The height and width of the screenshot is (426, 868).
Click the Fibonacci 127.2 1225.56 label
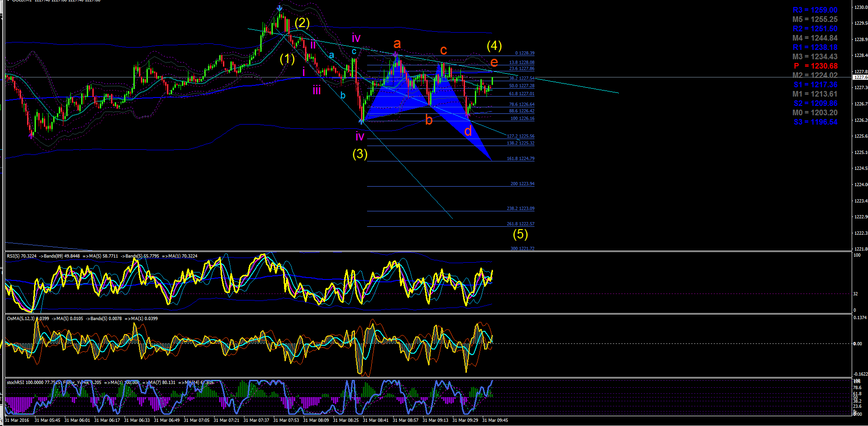(521, 136)
